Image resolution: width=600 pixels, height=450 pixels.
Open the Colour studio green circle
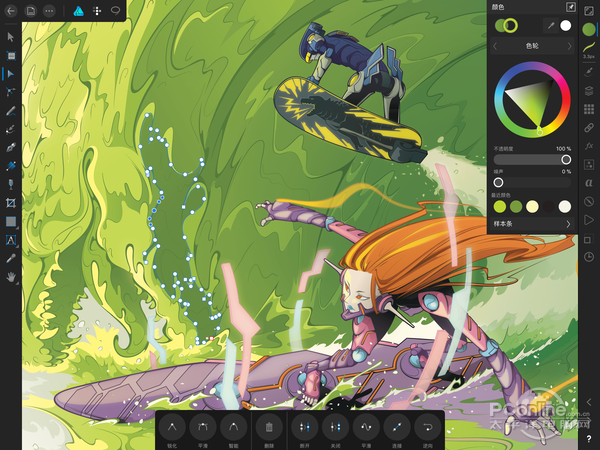tap(589, 29)
